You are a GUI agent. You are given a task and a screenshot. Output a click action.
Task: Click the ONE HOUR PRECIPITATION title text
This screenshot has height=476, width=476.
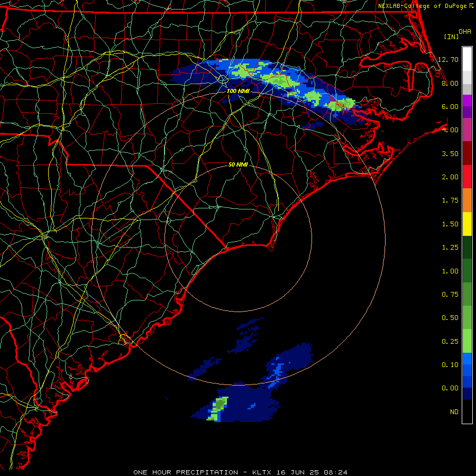coord(186,472)
